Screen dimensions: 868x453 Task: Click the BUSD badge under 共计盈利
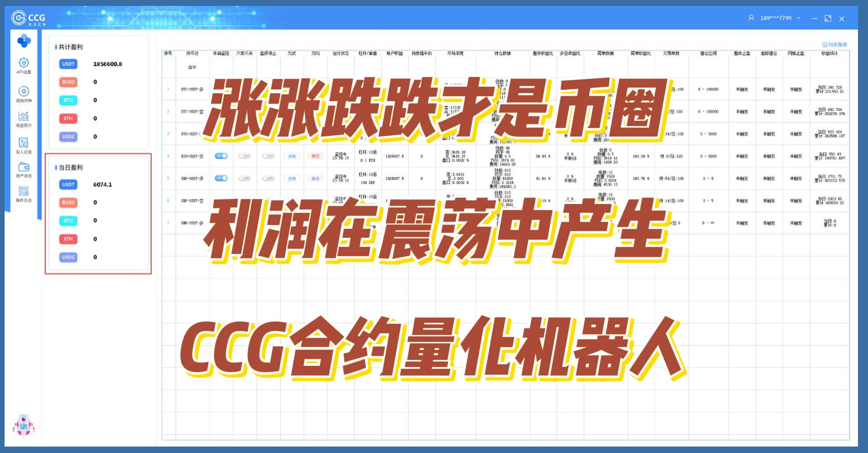pos(68,82)
